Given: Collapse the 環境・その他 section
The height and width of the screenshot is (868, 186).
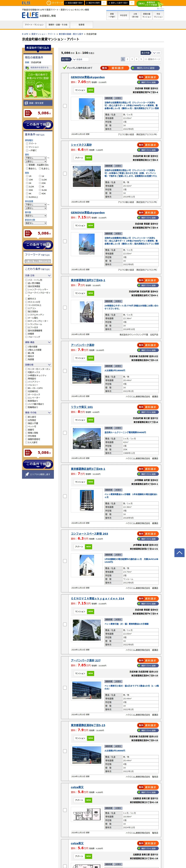Looking at the screenshot, I should pyautogui.click(x=38, y=412).
